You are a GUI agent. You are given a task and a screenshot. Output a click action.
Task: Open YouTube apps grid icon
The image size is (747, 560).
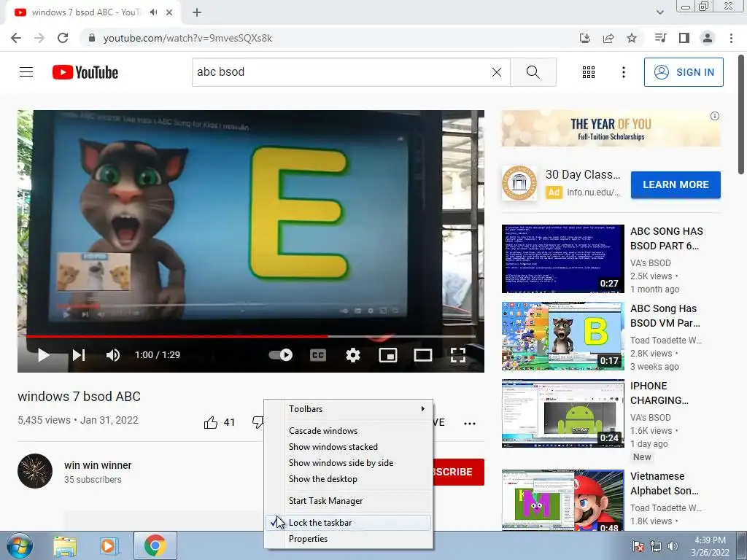point(589,72)
